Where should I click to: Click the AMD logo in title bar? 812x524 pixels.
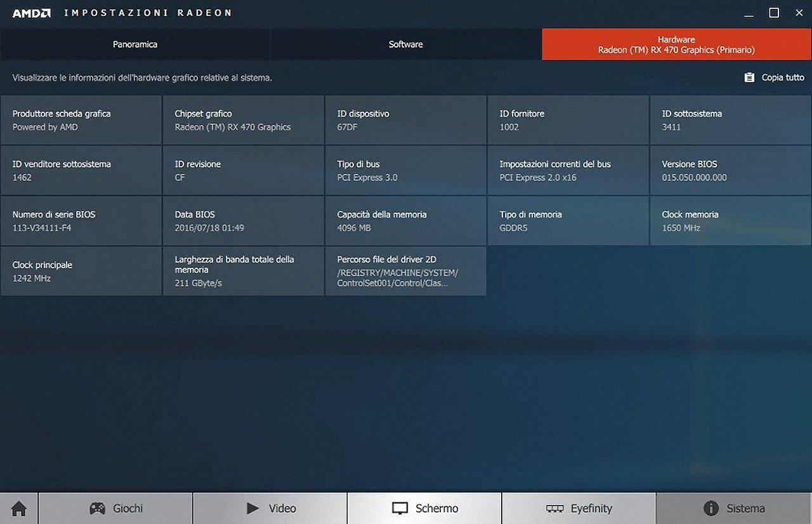coord(32,13)
